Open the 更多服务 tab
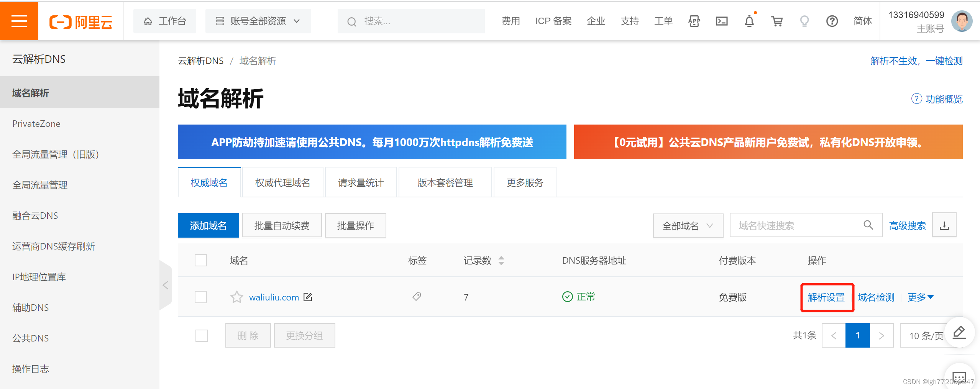 pos(525,182)
